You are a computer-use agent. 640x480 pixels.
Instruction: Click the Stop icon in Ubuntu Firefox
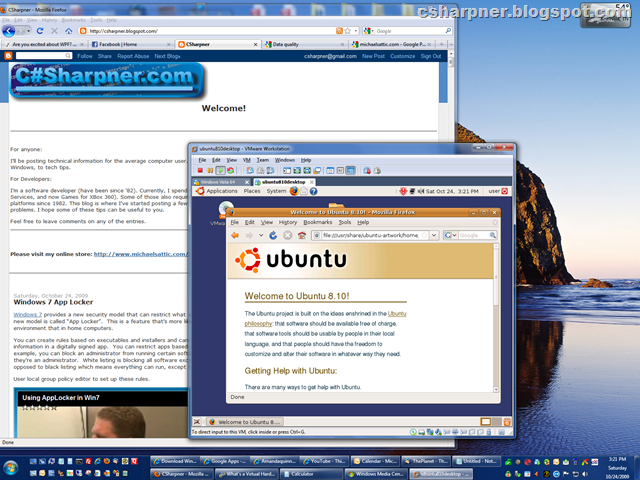click(288, 235)
